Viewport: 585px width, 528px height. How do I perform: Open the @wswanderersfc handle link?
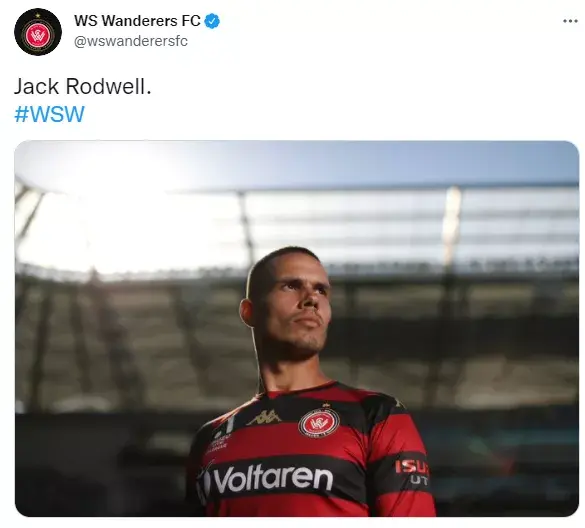click(131, 41)
